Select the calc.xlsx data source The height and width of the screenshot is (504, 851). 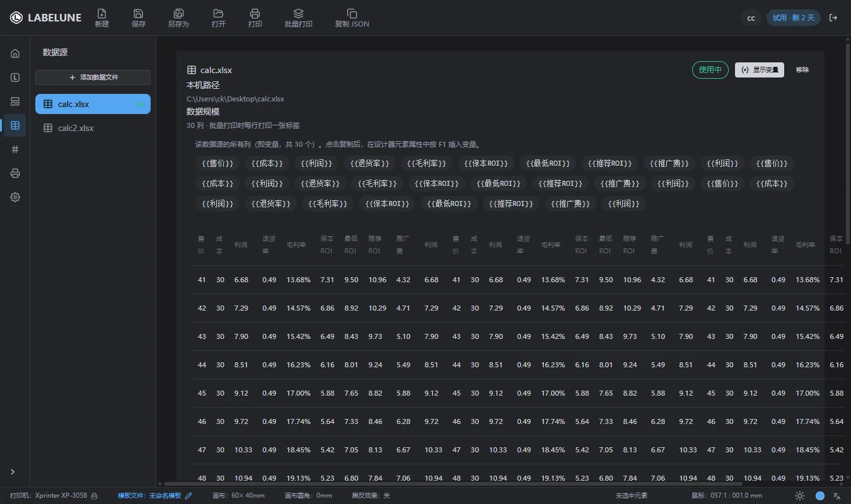[x=93, y=104]
